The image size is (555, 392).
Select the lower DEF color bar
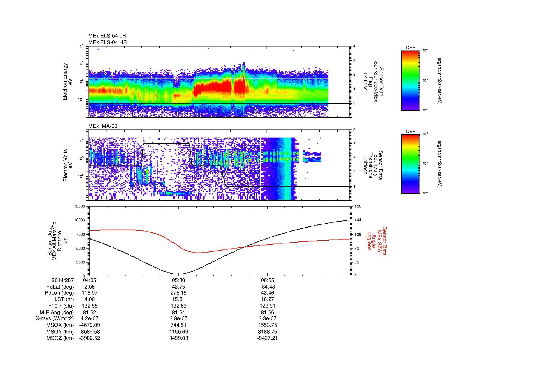(x=410, y=164)
